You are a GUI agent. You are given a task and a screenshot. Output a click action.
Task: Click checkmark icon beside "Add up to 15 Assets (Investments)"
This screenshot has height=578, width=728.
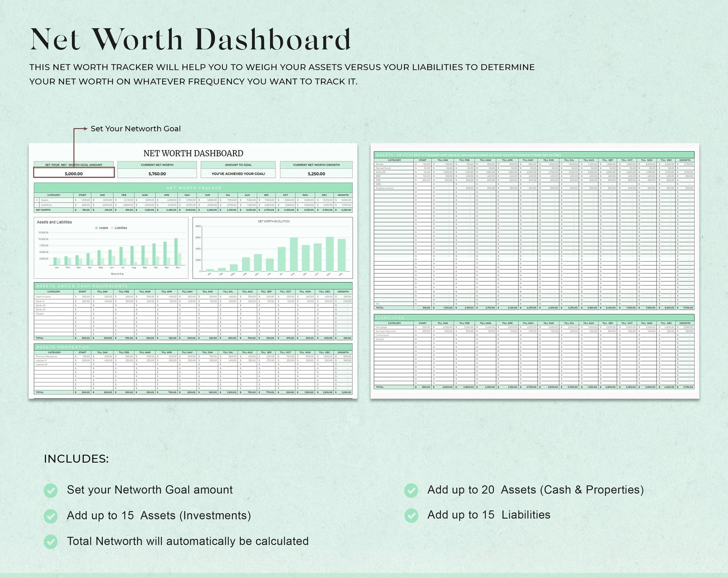[x=51, y=516]
